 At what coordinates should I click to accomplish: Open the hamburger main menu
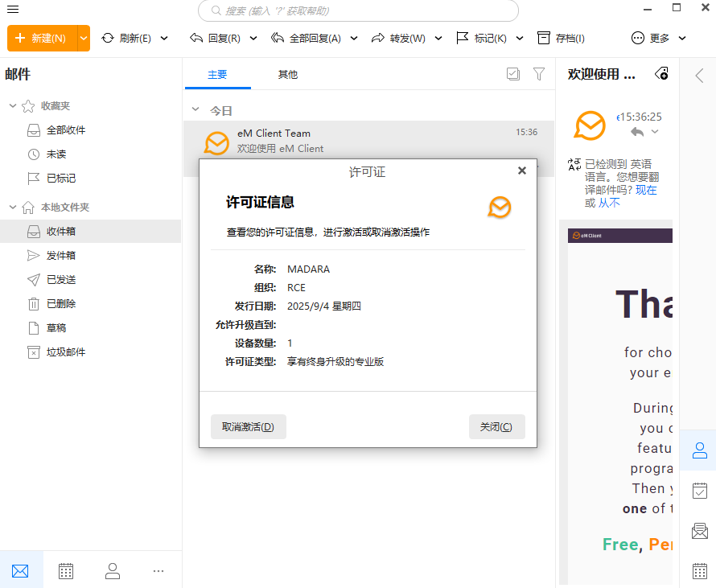(13, 9)
